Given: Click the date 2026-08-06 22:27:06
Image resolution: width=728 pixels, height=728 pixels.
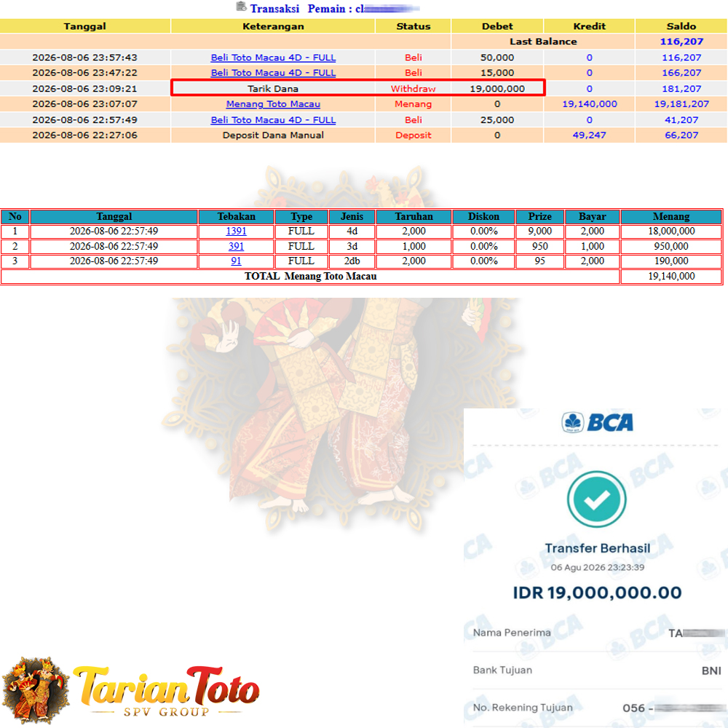Looking at the screenshot, I should click(85, 135).
